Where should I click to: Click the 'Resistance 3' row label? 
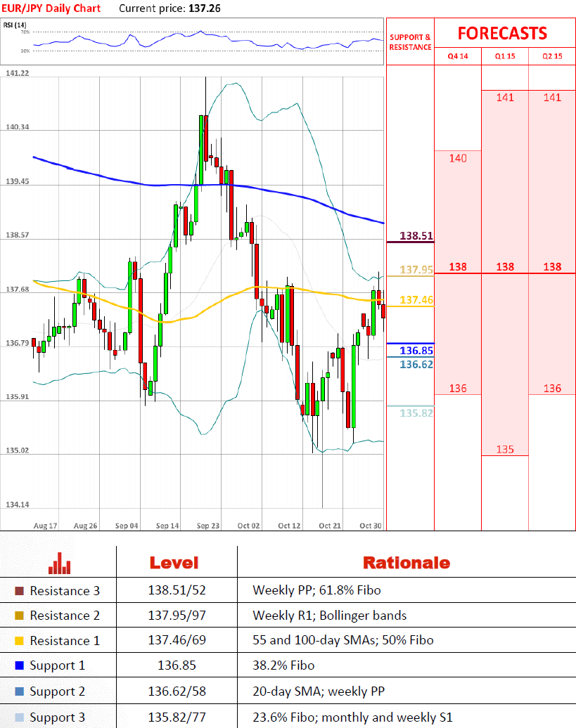65,590
